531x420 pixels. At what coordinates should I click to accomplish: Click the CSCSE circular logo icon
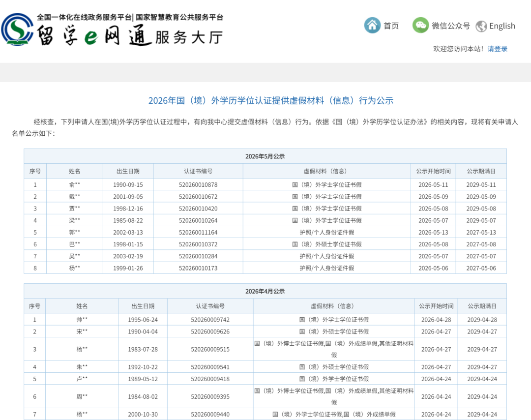coord(17,30)
